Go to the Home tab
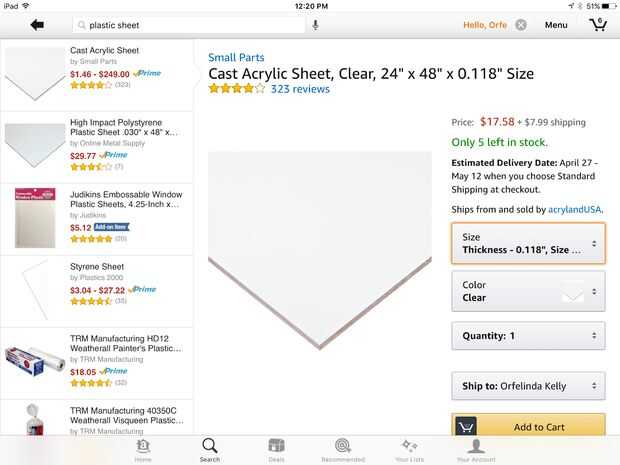 coord(143,449)
